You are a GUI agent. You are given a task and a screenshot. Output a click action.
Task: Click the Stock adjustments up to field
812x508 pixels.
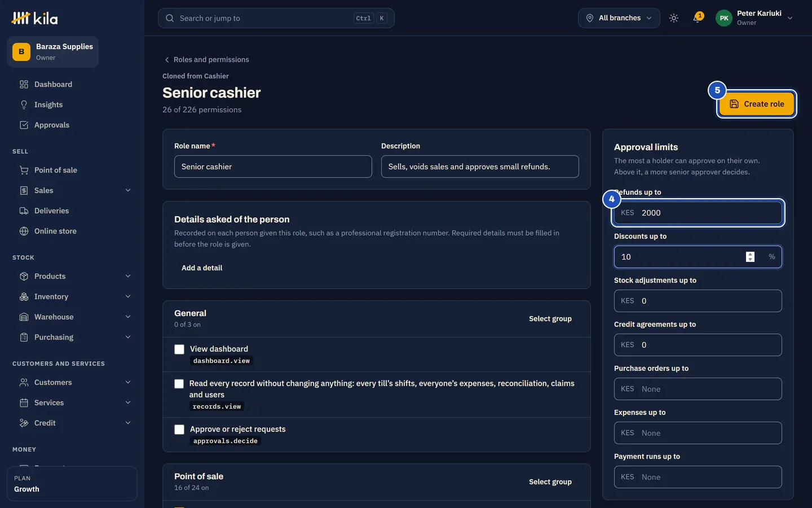point(698,301)
